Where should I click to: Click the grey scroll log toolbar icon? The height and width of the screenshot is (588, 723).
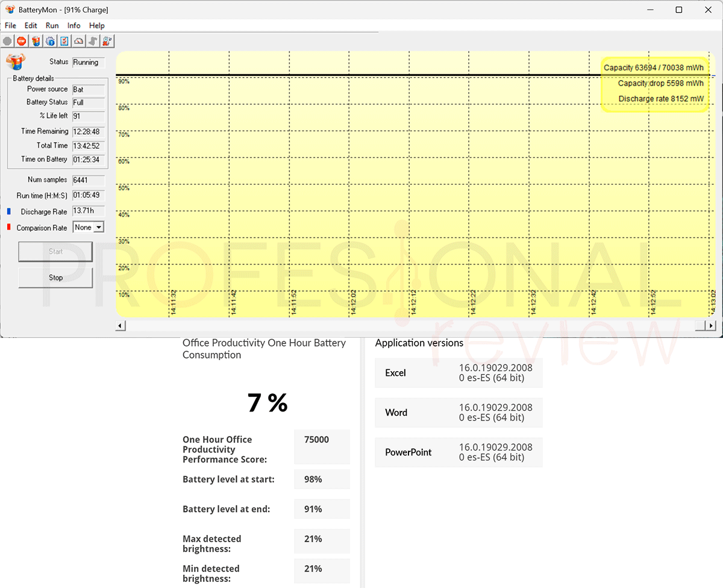(x=93, y=41)
